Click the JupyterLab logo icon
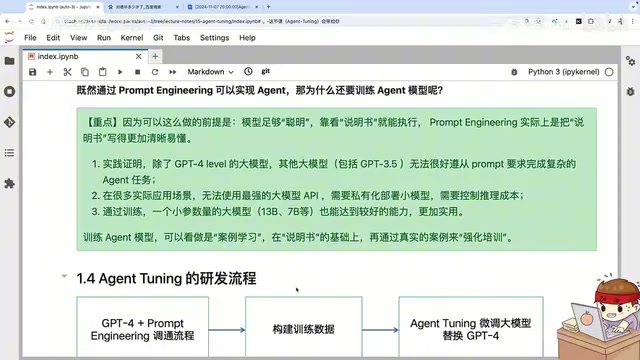 click(9, 38)
